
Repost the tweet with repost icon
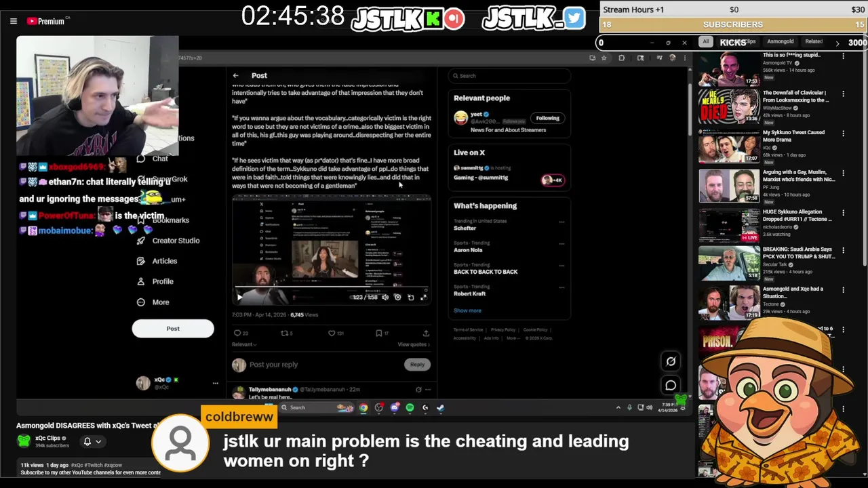(285, 333)
